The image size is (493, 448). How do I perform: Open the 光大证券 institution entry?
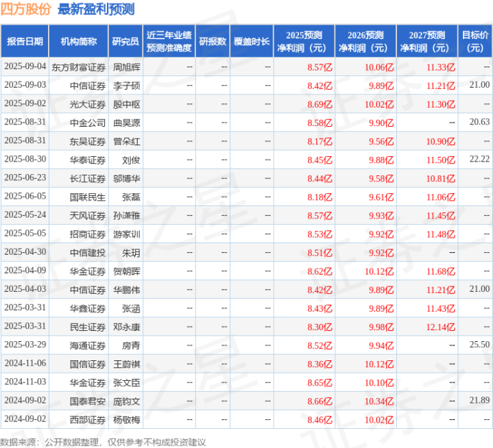(88, 104)
